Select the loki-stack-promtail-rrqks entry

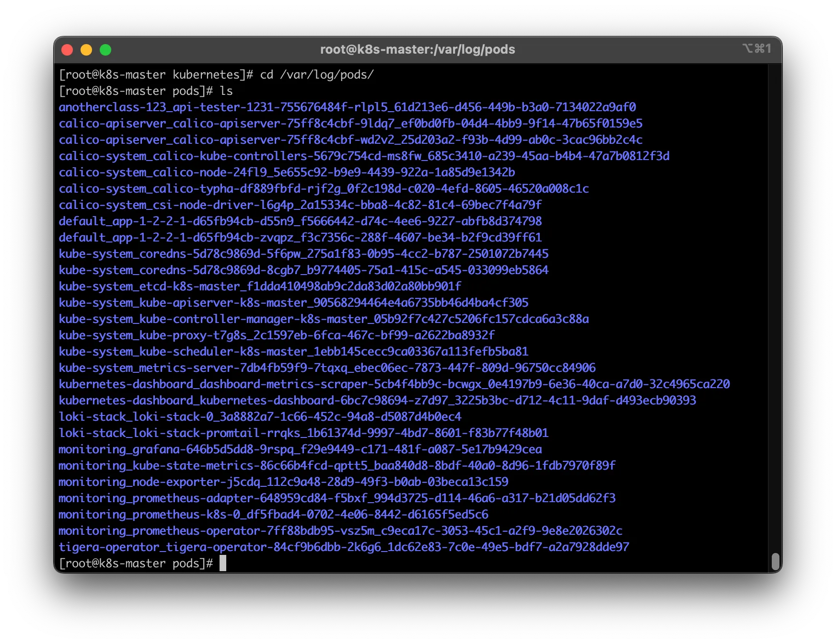coord(304,433)
